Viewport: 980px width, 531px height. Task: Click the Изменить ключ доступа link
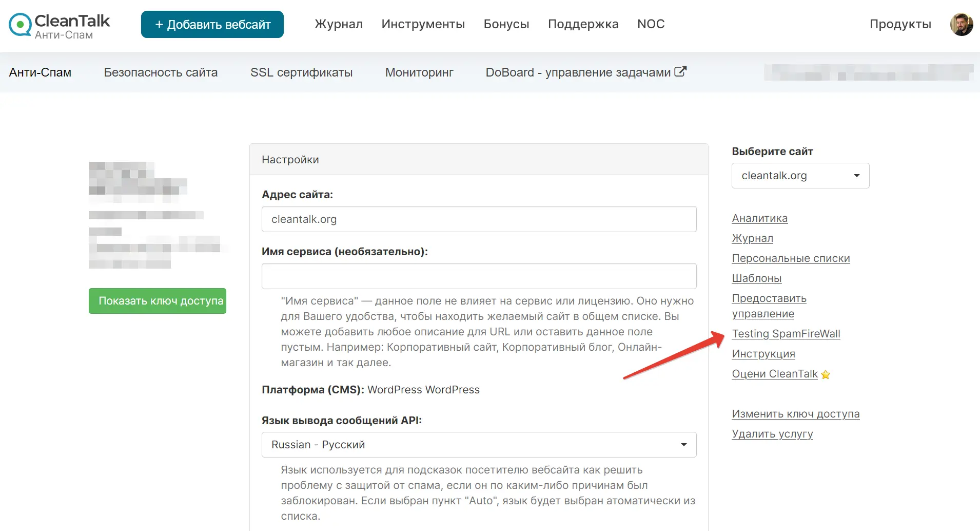click(x=796, y=414)
